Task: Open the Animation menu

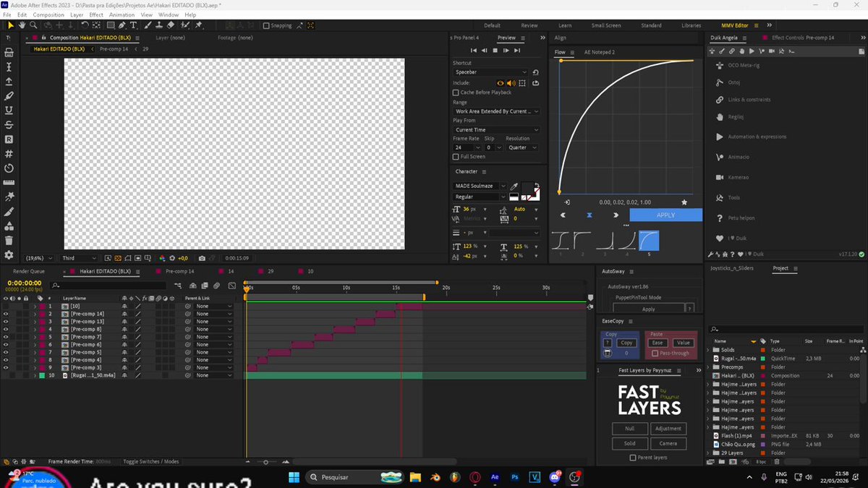Action: point(122,14)
